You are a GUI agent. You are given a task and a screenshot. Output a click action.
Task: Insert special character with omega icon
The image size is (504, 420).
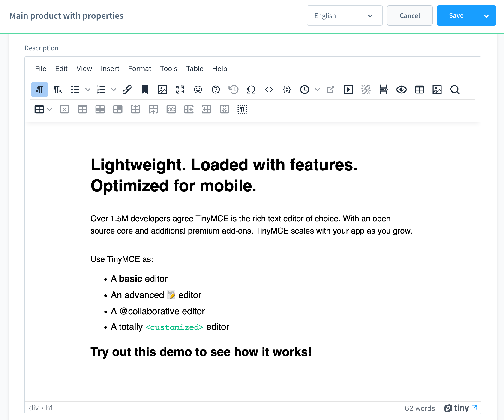point(251,90)
